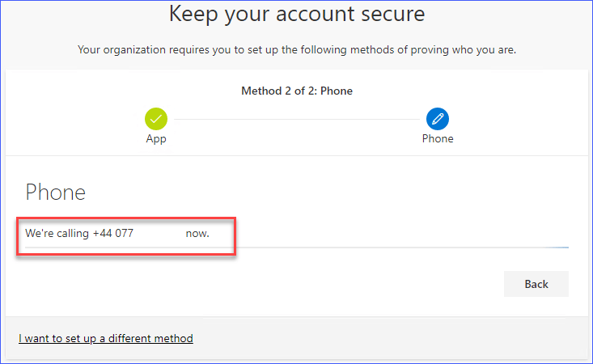
Task: Click the "+44 077" phone number prefix
Action: pos(113,233)
